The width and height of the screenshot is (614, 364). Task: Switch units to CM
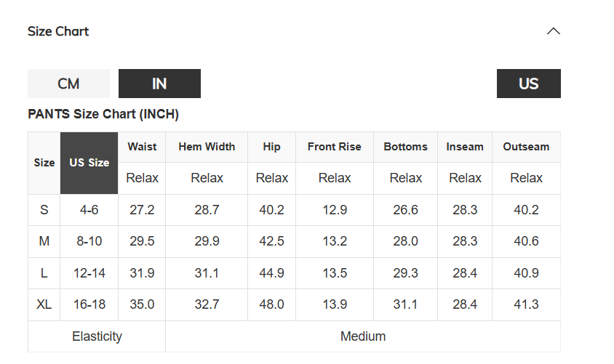[x=68, y=84]
